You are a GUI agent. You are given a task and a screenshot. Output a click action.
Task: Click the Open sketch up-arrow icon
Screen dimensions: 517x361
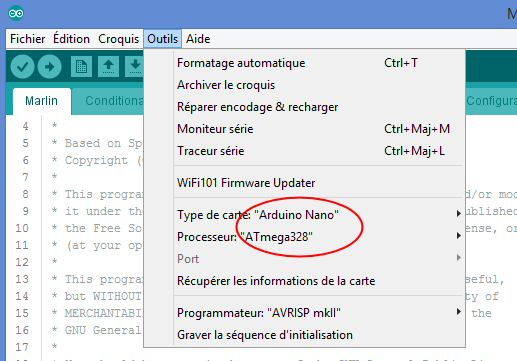[108, 67]
